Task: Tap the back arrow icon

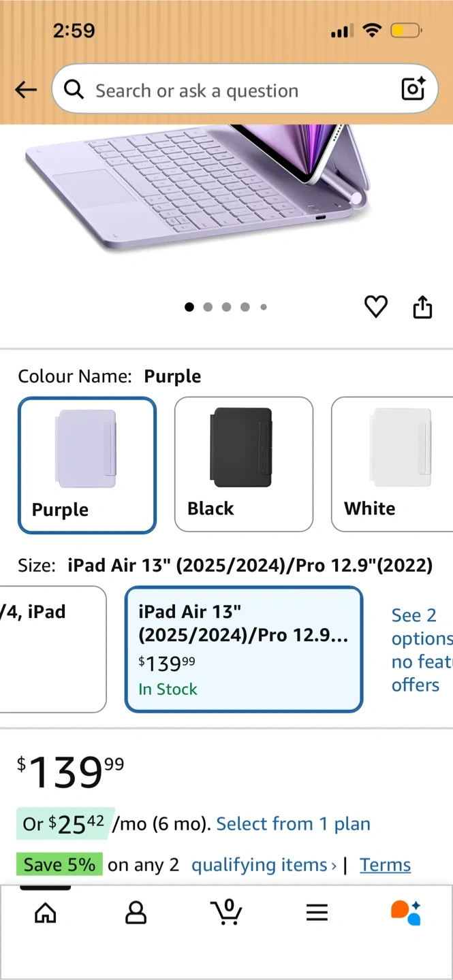Action: coord(26,90)
